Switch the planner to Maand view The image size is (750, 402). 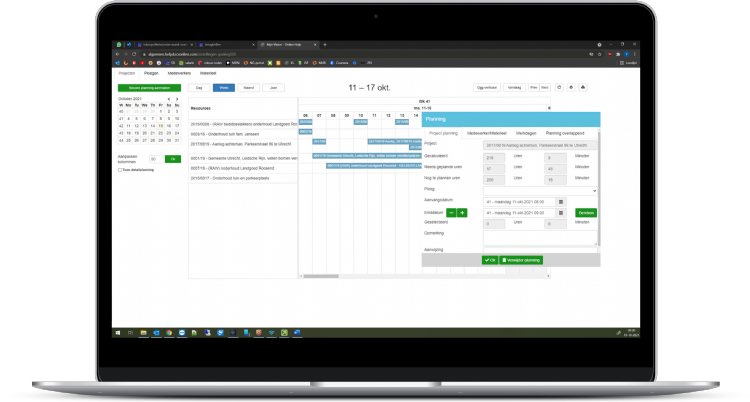point(248,88)
